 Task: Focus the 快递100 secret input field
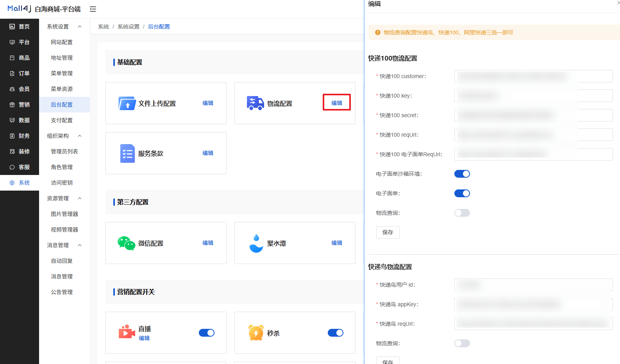coord(534,115)
